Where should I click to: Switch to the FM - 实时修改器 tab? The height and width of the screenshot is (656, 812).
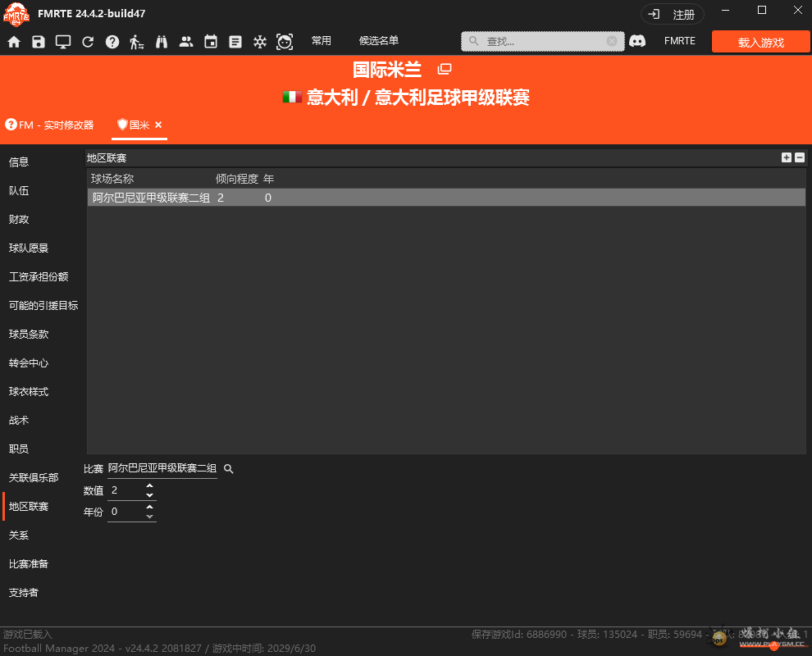pyautogui.click(x=50, y=125)
